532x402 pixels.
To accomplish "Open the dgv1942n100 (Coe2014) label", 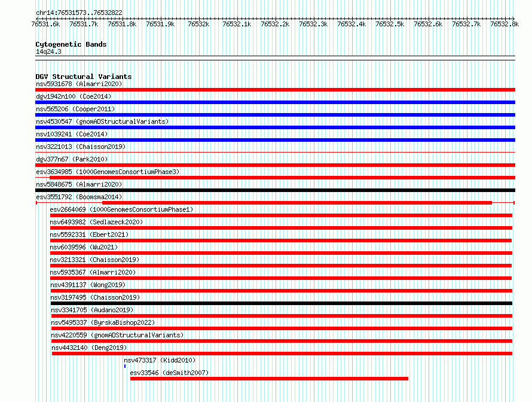I will 74,96.
